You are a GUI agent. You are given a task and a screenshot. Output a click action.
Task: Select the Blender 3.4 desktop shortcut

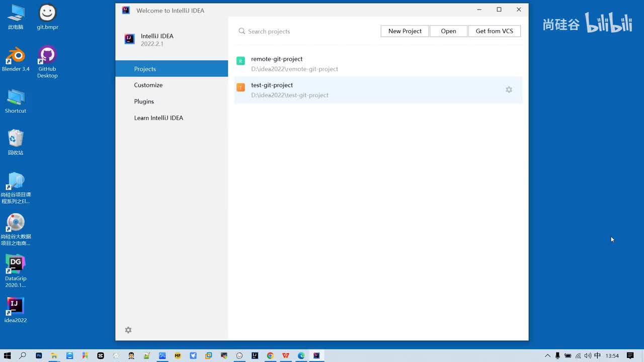pos(16,59)
